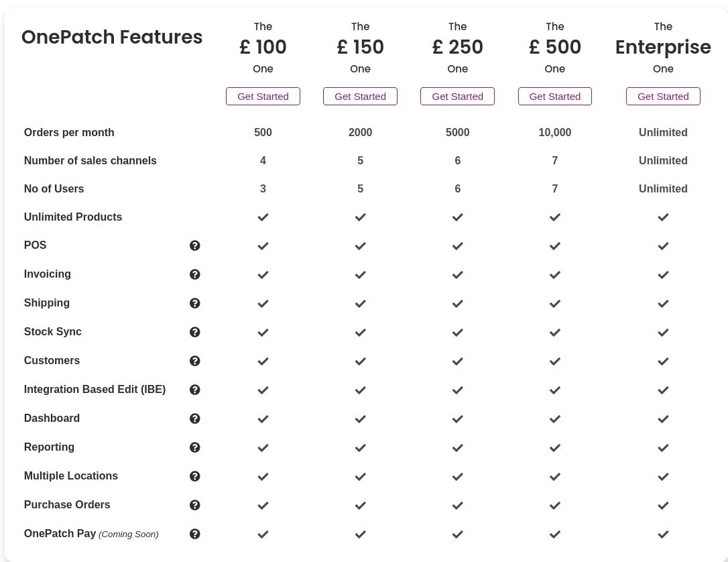
Task: Select the Invoicing checkmark under £500 plan
Action: coord(555,275)
